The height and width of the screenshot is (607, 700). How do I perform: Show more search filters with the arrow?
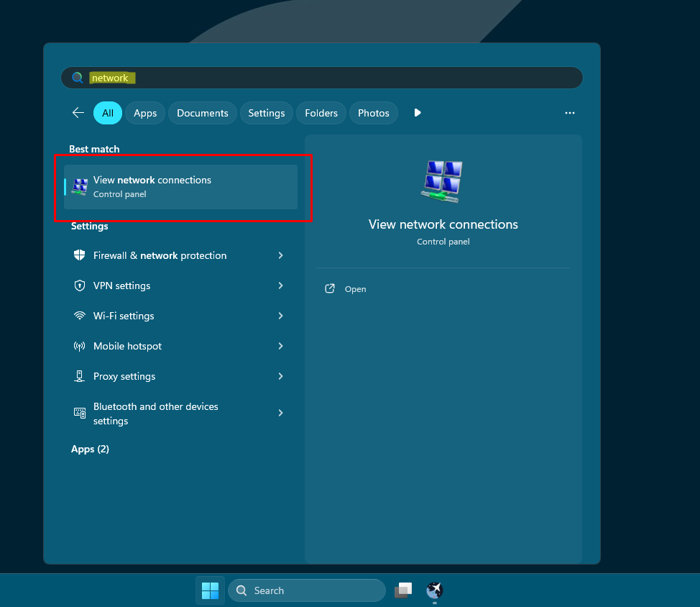(x=418, y=113)
